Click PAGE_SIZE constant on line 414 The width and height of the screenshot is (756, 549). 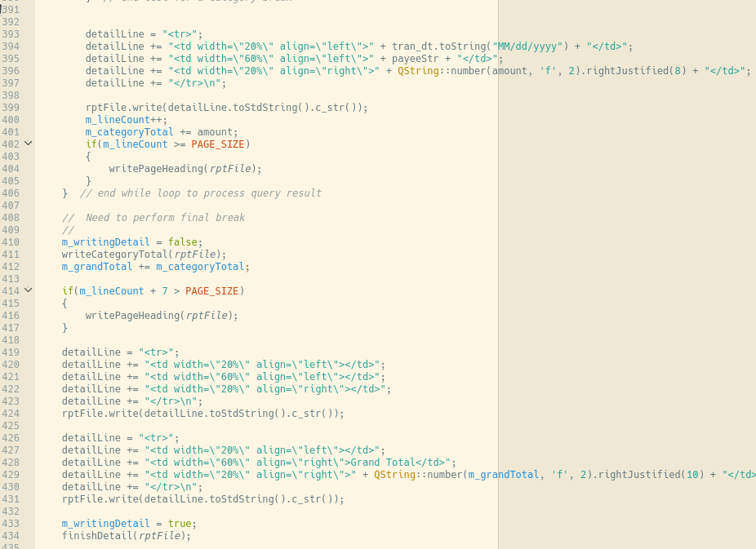point(212,291)
